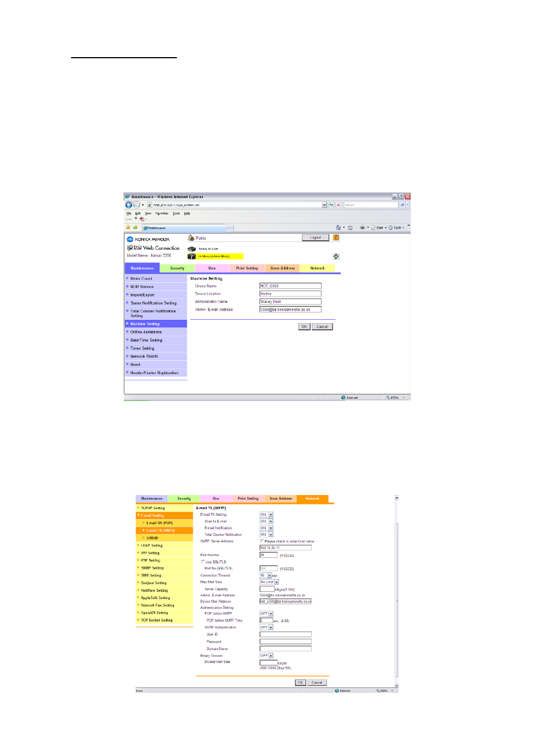The image size is (534, 756).
Task: Open TCP/IP Setting in Network sidebar
Action: coord(165,508)
